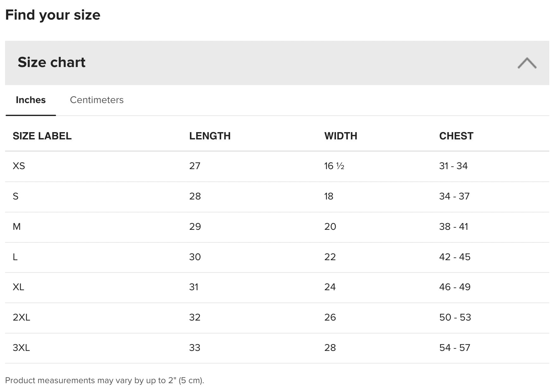Select the Inches tab

click(31, 100)
